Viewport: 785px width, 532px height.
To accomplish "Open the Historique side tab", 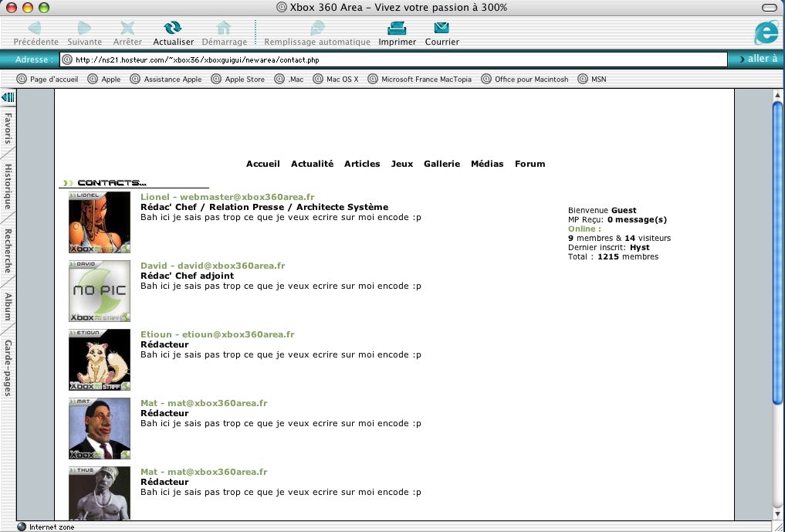I will tap(8, 186).
